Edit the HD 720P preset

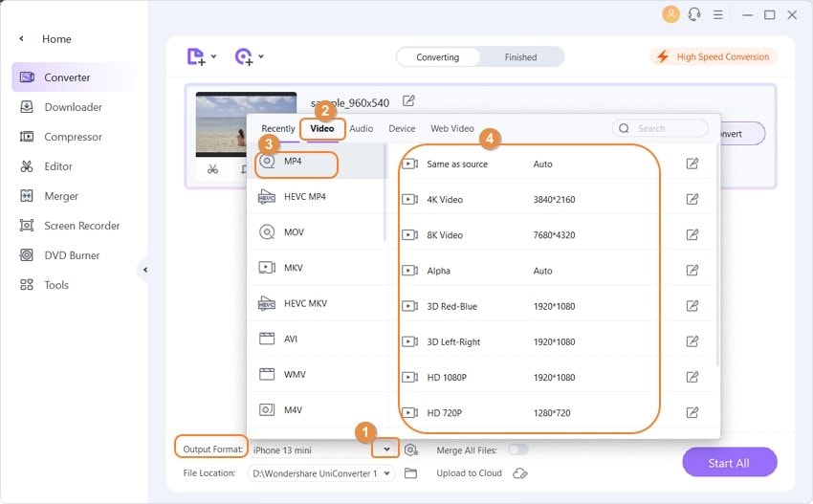692,412
